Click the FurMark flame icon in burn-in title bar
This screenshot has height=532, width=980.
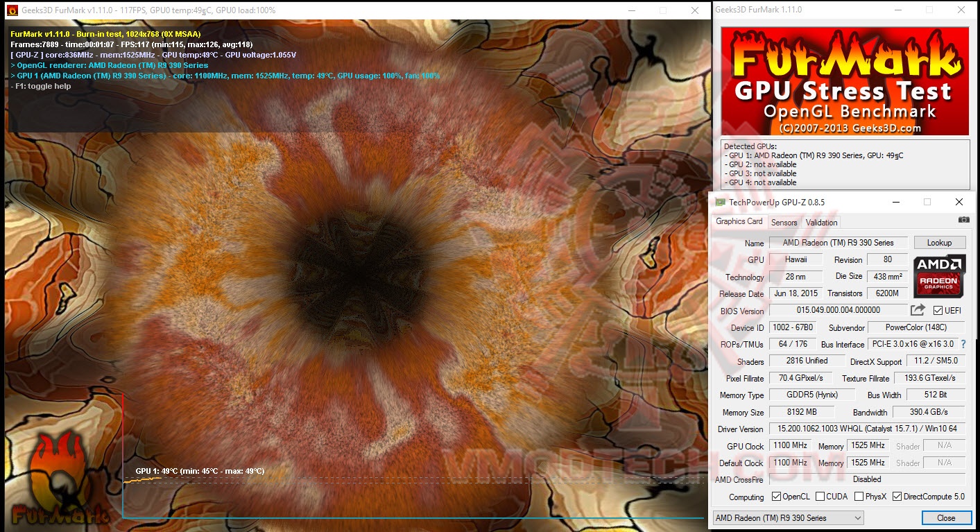[x=12, y=10]
